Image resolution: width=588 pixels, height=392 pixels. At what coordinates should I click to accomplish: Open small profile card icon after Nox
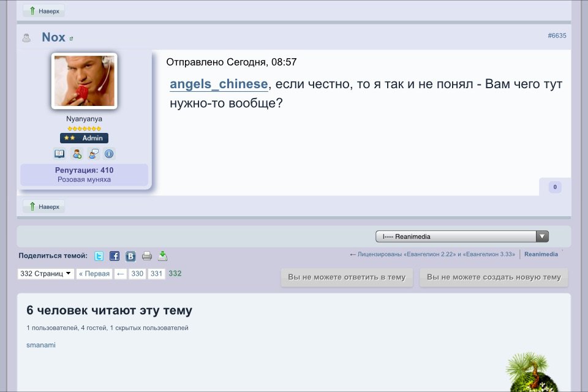click(x=71, y=39)
